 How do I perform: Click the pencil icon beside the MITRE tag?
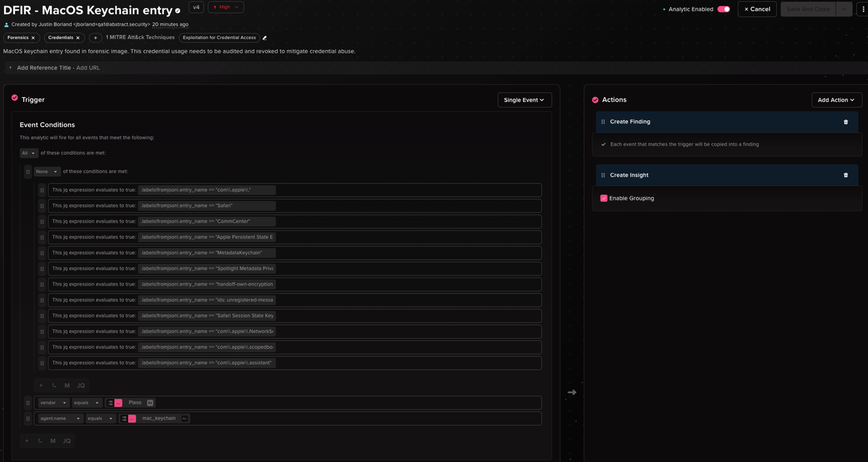[265, 38]
